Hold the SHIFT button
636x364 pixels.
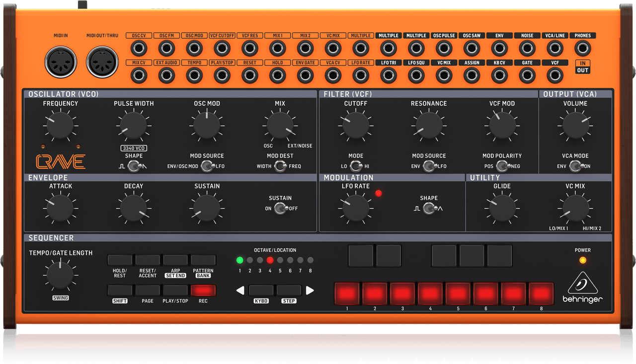[x=120, y=291]
